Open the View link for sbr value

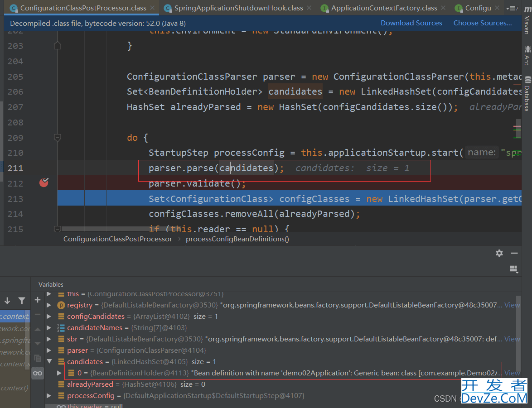pyautogui.click(x=512, y=339)
